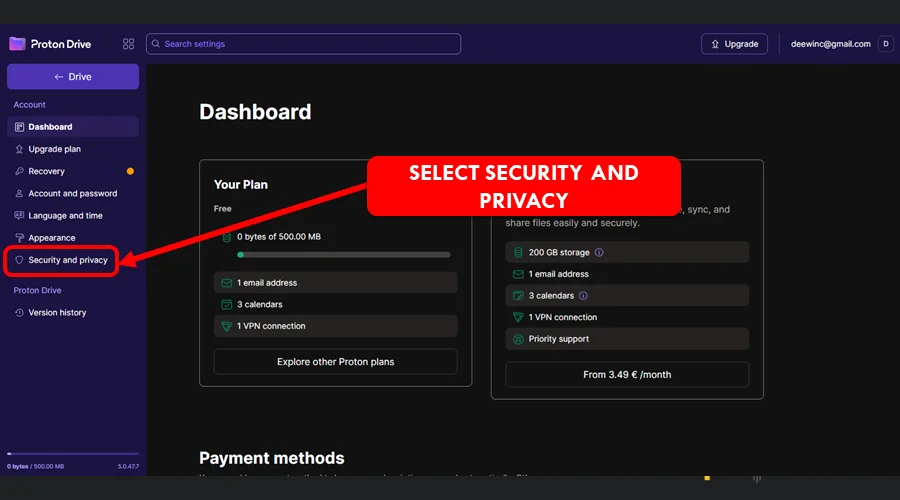Image resolution: width=900 pixels, height=500 pixels.
Task: Click VPN icon in the upgrade card
Action: 518,317
